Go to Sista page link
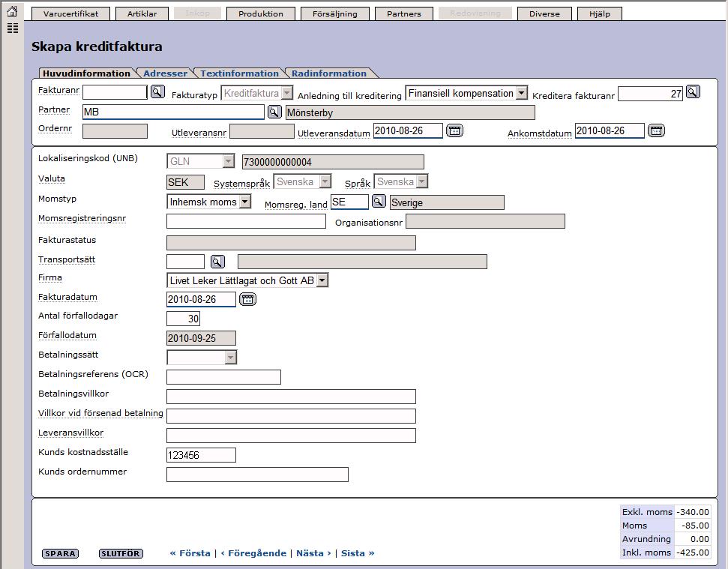The image size is (728, 569). coord(358,553)
